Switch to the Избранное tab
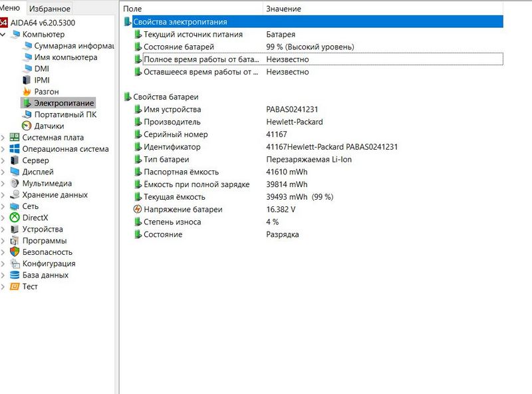The image size is (532, 394). 51,9
